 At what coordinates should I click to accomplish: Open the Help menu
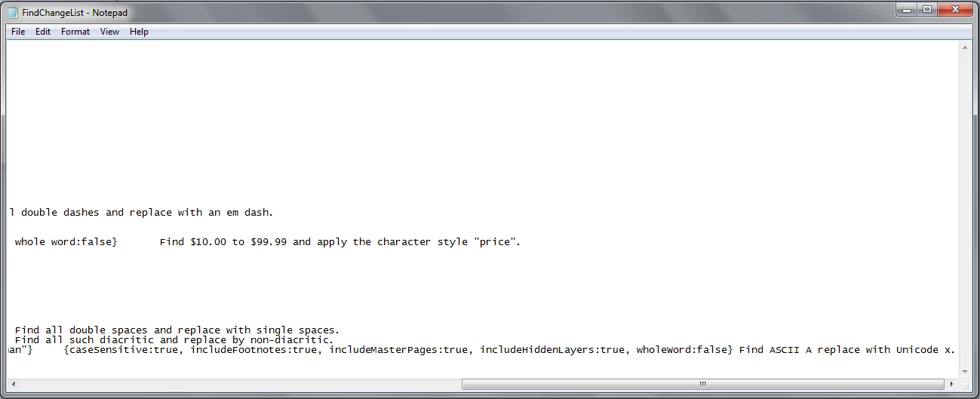pos(139,32)
